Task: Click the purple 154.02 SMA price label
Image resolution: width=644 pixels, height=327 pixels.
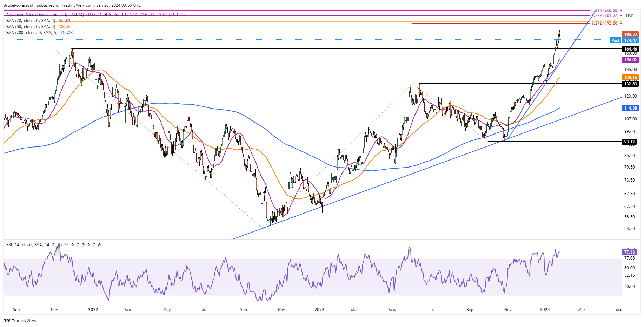Action: pyautogui.click(x=630, y=60)
